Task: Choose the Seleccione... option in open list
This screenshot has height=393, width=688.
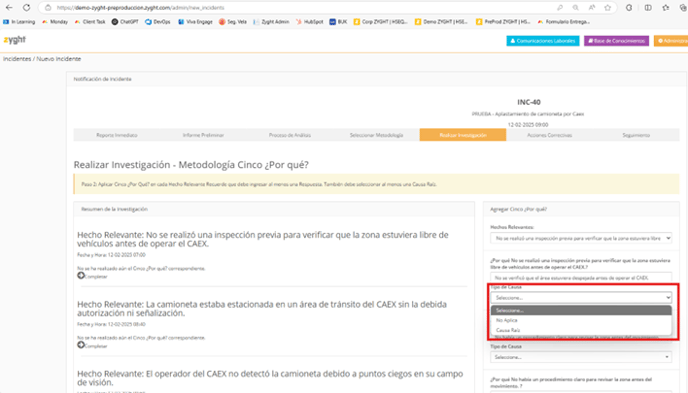Action: (581, 311)
